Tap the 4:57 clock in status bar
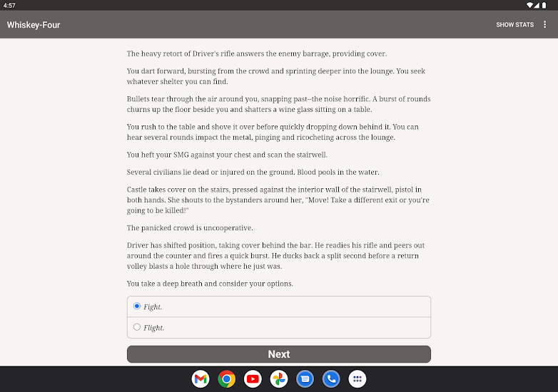 (9, 5)
